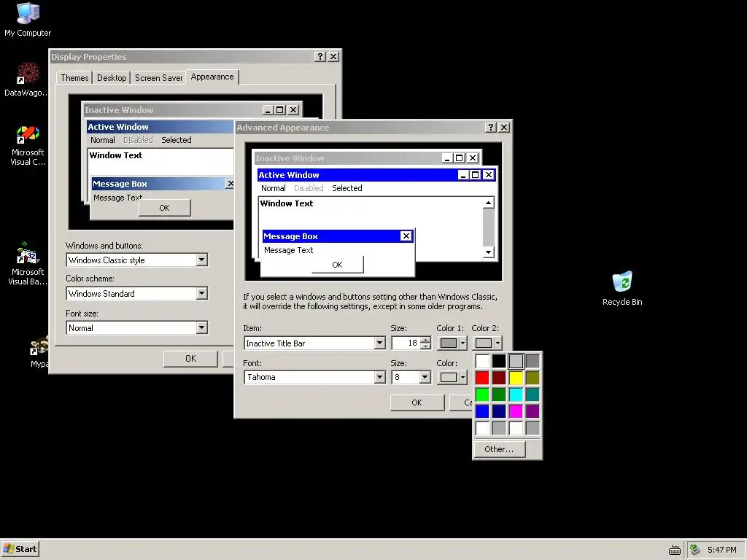Click Normal menu item in Advanced preview

point(273,188)
